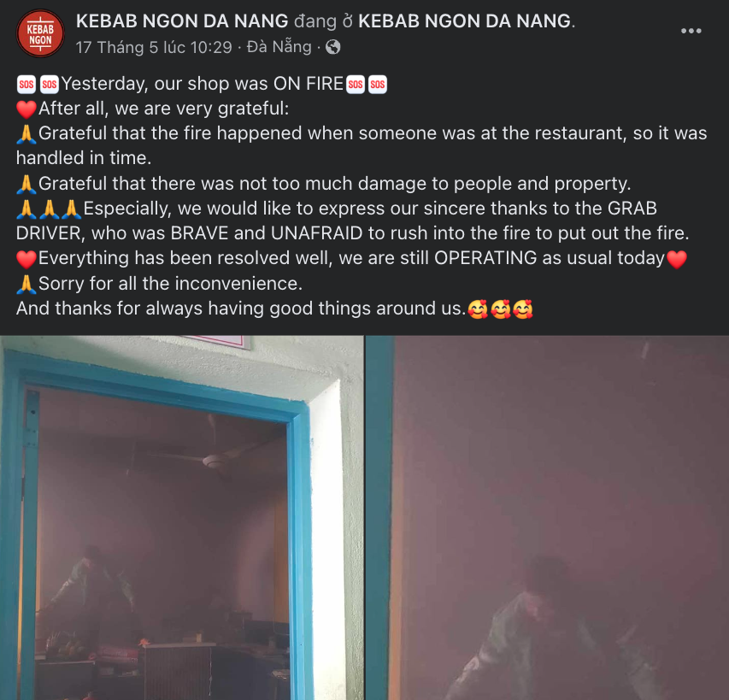The width and height of the screenshot is (729, 700).
Task: Click the "ON FIRE" text in first line
Action: point(309,84)
